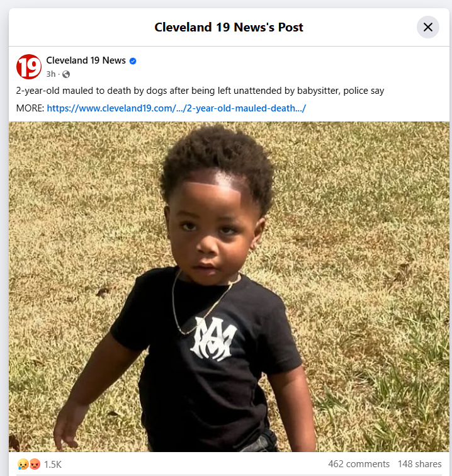
Task: Click the blue verified badge
Action: coord(133,61)
